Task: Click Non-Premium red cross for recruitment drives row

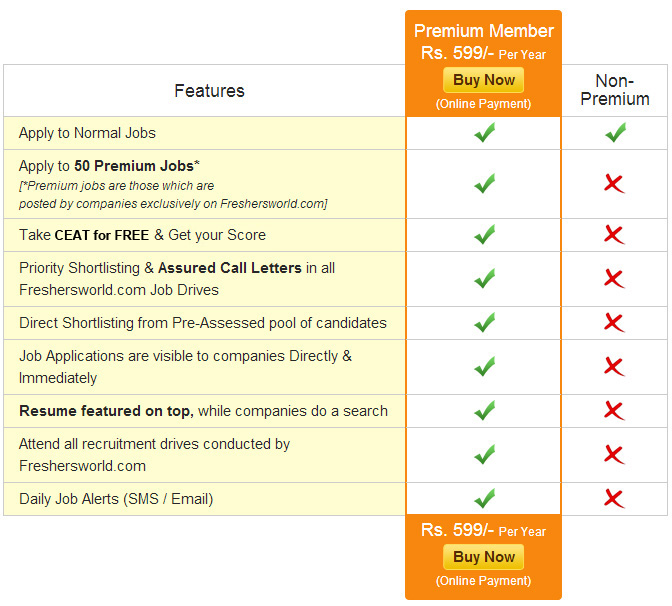Action: click(614, 455)
